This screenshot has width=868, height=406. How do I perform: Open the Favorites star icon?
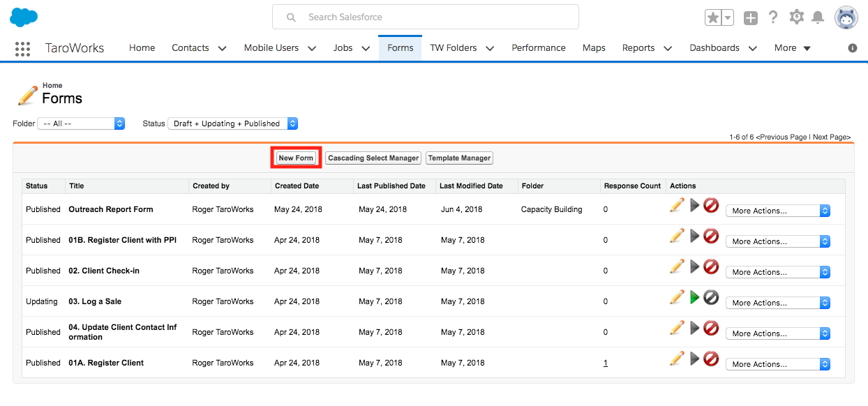tap(713, 18)
